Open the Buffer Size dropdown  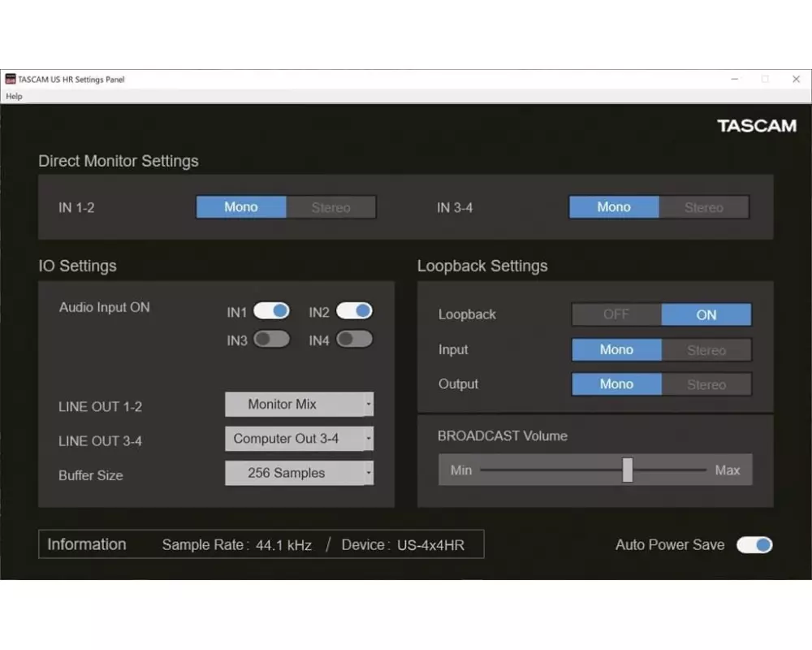pos(299,473)
